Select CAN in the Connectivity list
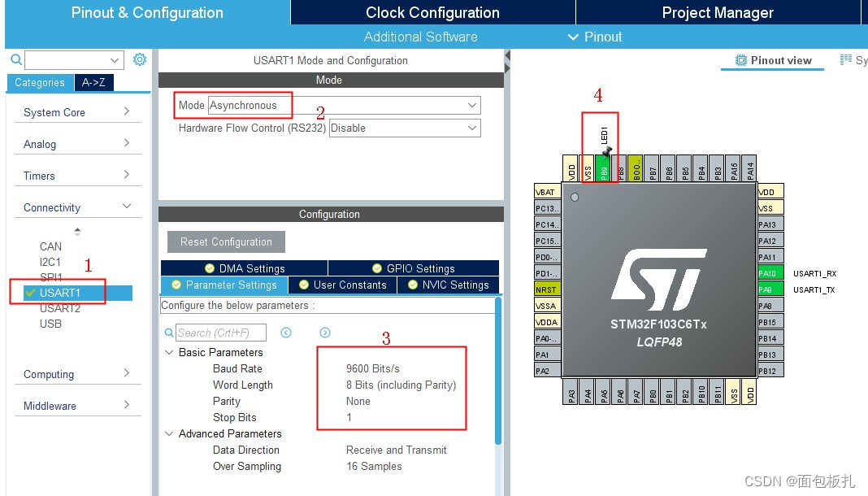The image size is (868, 496). [51, 246]
